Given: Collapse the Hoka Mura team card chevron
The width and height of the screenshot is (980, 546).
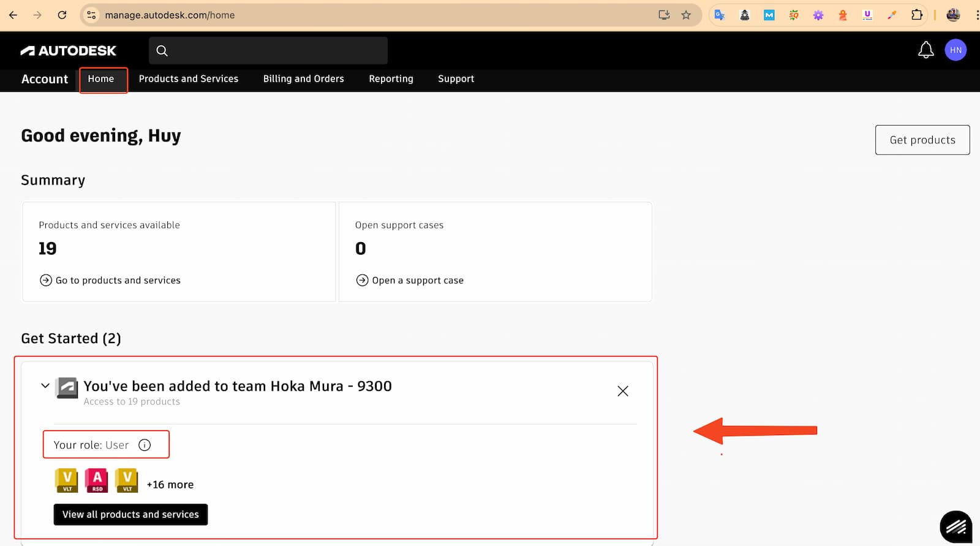Looking at the screenshot, I should click(x=45, y=385).
